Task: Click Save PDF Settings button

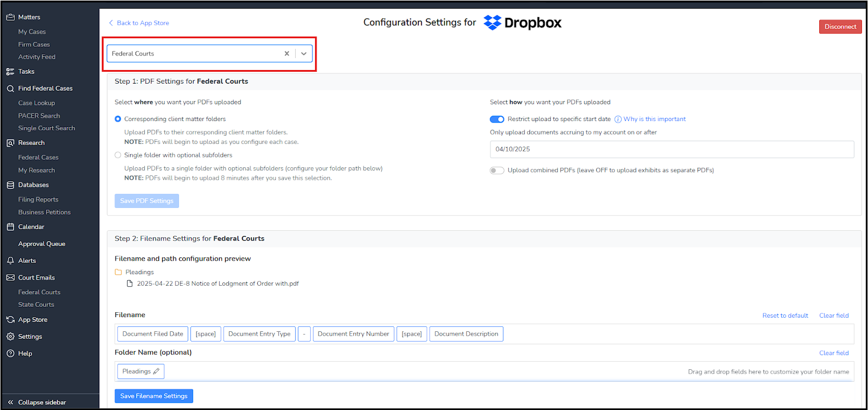Action: [146, 201]
